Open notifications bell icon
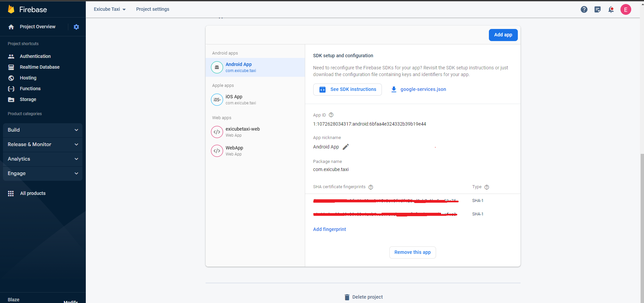 pyautogui.click(x=611, y=9)
